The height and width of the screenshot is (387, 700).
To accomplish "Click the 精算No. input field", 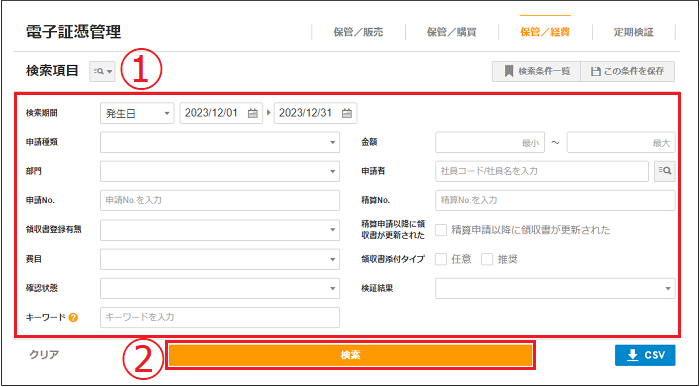I will tap(555, 200).
